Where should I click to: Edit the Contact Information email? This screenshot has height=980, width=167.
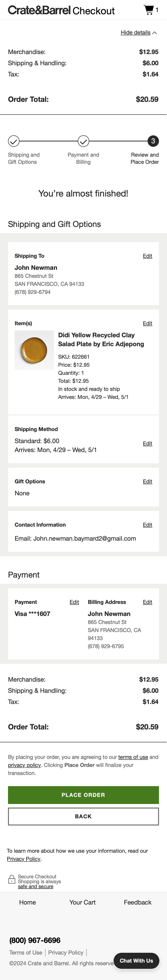click(x=148, y=525)
